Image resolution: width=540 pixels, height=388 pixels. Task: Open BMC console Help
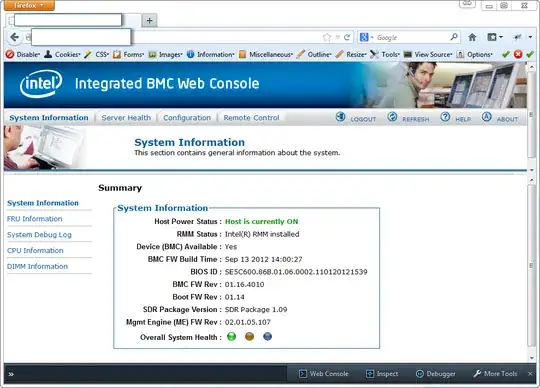(455, 118)
